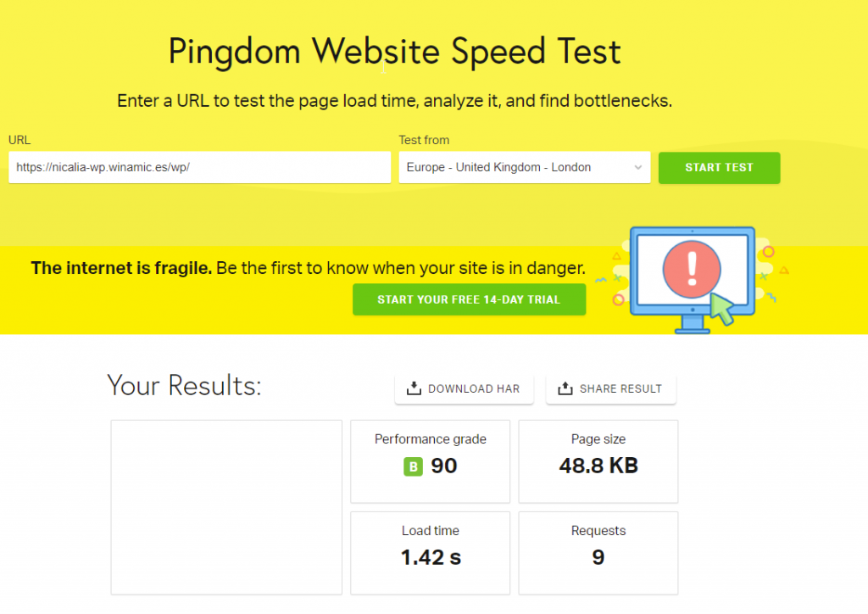Viewport: 868px width, 614px height.
Task: Click the Pingdom Website Speed Test heading
Action: tap(395, 52)
